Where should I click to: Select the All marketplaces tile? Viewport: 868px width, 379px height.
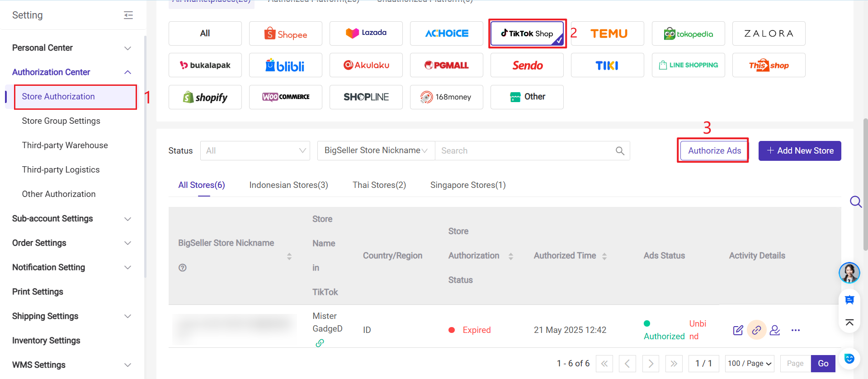[x=205, y=33]
